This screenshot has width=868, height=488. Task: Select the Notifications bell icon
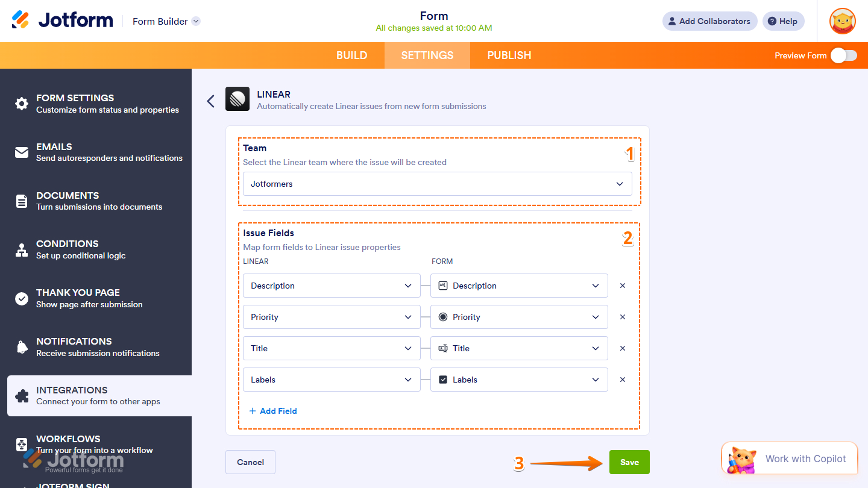tap(21, 346)
